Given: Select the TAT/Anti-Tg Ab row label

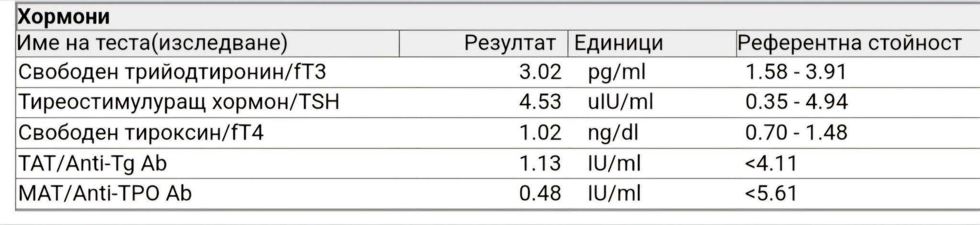Looking at the screenshot, I should click(x=92, y=164).
